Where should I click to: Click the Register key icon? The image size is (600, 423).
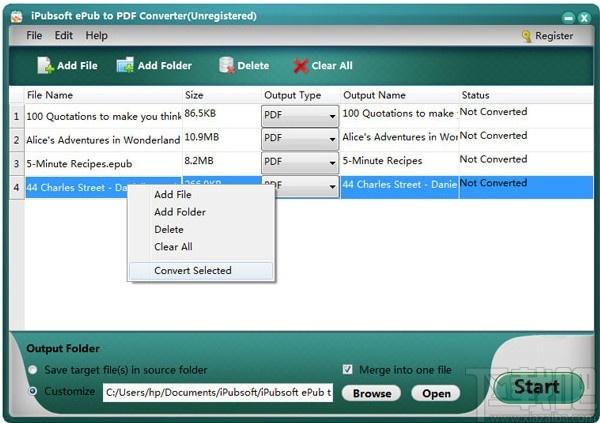pos(527,36)
